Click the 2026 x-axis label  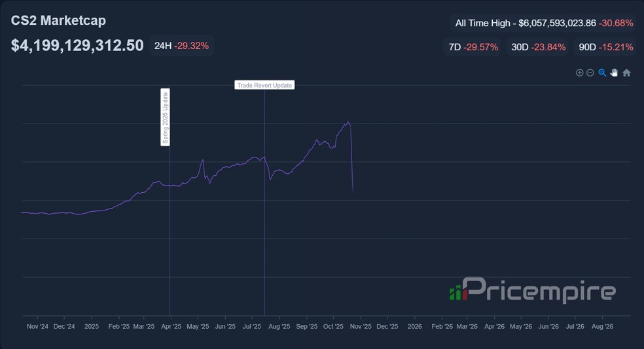414,326
